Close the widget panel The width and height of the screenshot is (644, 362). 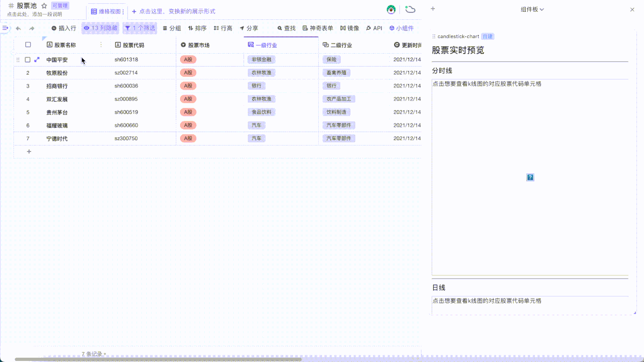coord(632,10)
